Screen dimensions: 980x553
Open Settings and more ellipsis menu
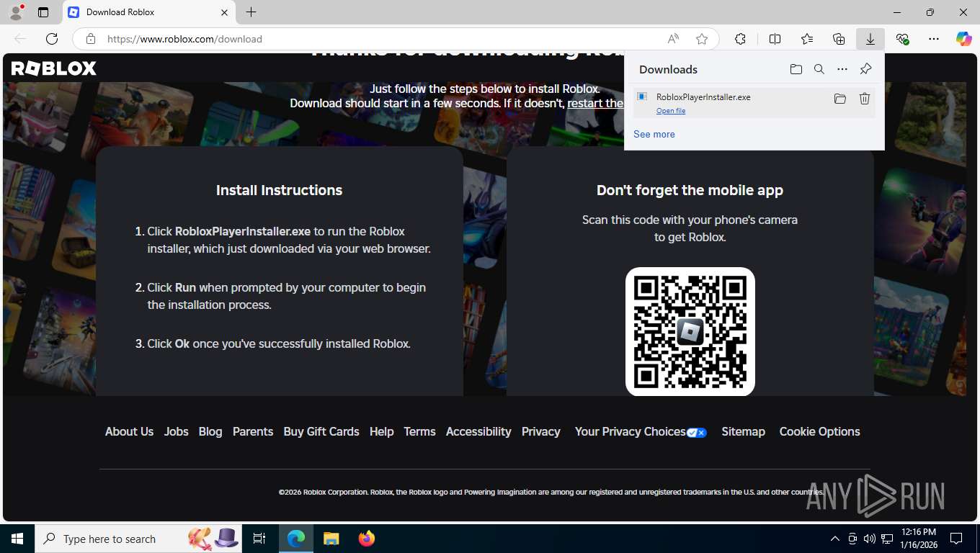coord(934,39)
